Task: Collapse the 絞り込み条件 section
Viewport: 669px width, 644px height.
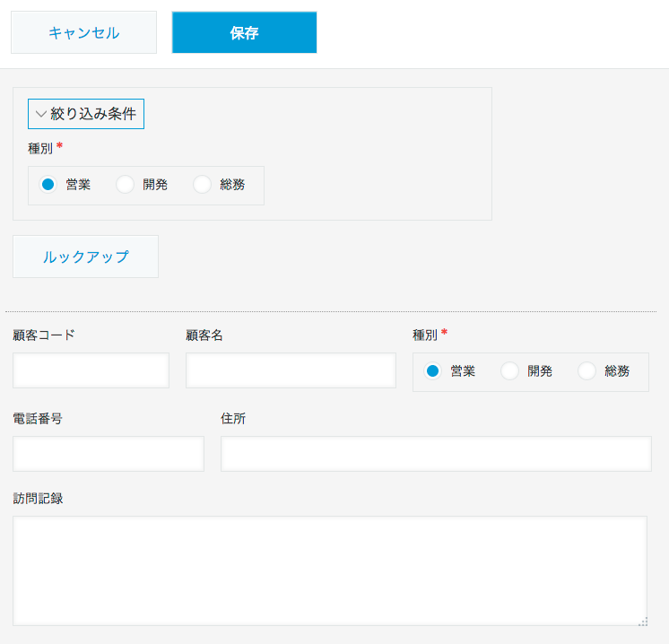Action: click(x=86, y=114)
